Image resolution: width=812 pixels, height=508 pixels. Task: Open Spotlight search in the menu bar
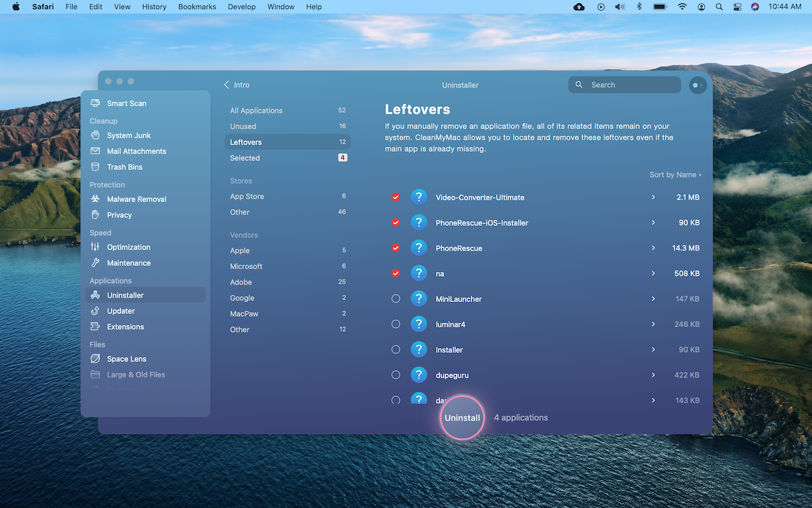coord(719,7)
